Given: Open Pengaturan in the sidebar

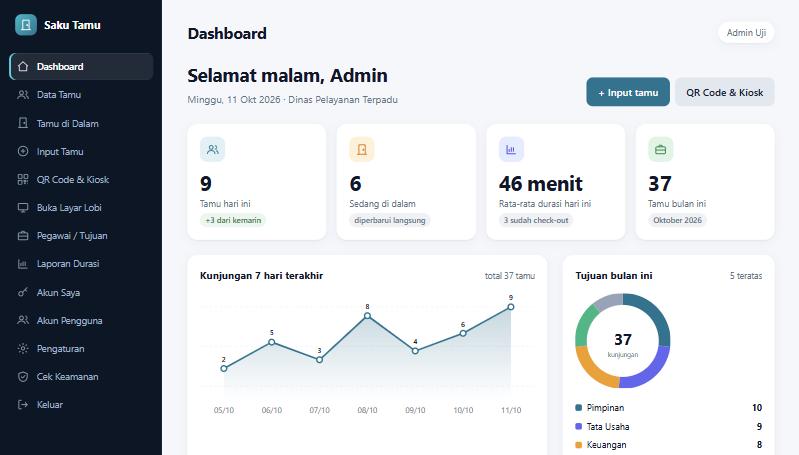Looking at the screenshot, I should [x=82, y=349].
